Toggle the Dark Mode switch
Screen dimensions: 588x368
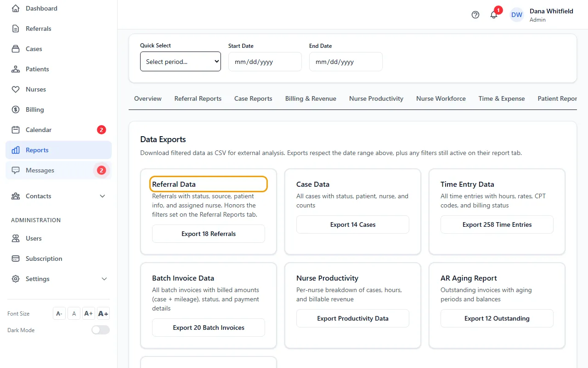pos(101,330)
